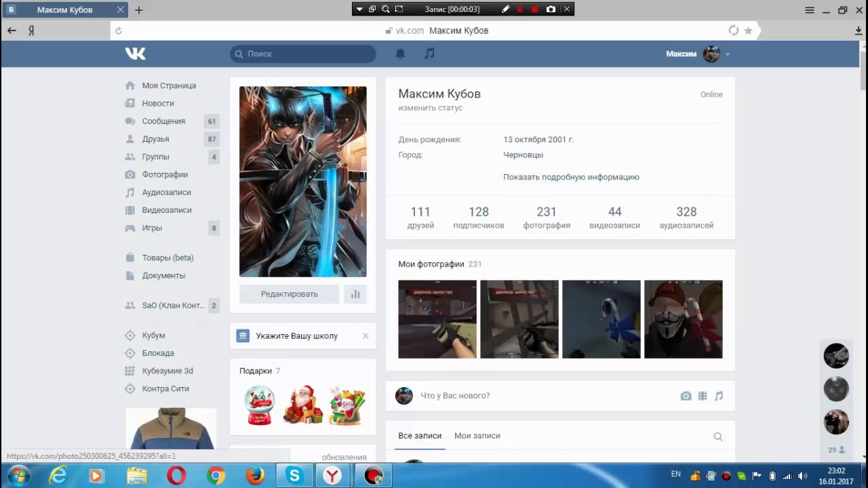
Task: Click browser back arrow
Action: point(12,30)
